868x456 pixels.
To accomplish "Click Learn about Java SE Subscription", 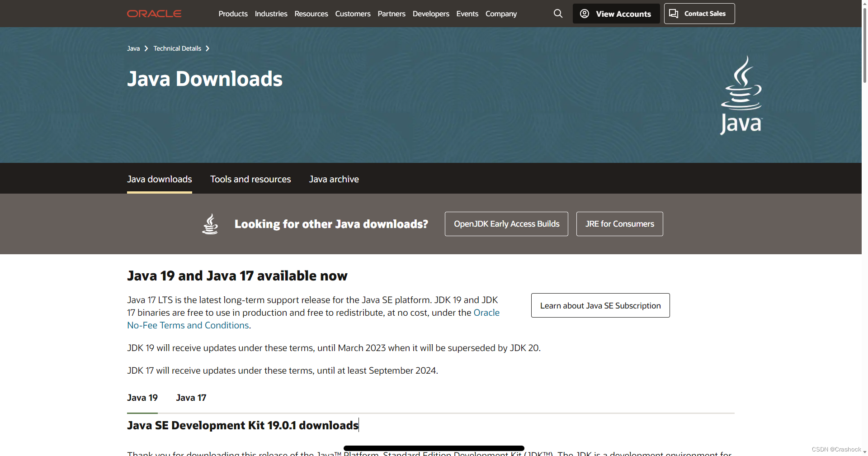I will [600, 305].
